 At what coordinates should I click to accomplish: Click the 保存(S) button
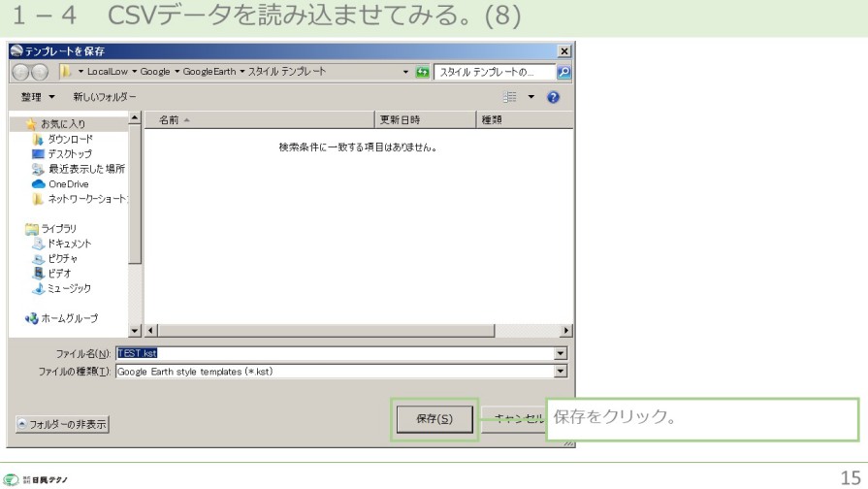coord(434,419)
